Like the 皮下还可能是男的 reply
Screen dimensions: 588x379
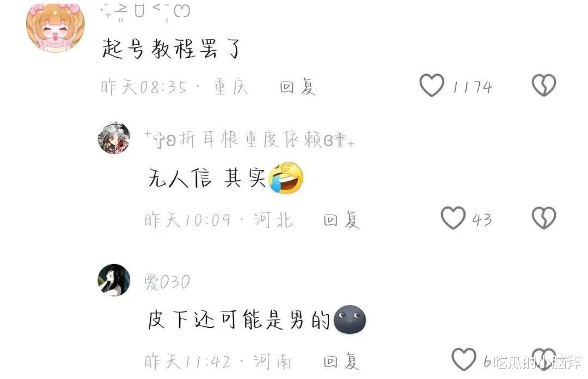[x=464, y=359]
